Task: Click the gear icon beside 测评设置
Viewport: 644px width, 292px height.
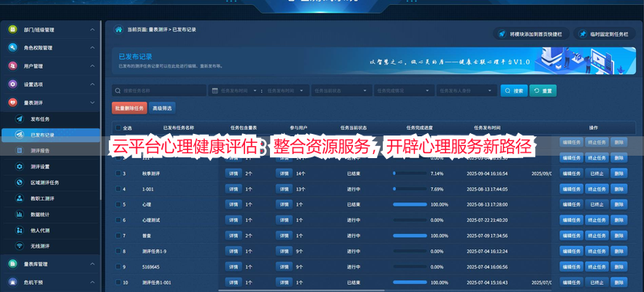Action: click(19, 166)
